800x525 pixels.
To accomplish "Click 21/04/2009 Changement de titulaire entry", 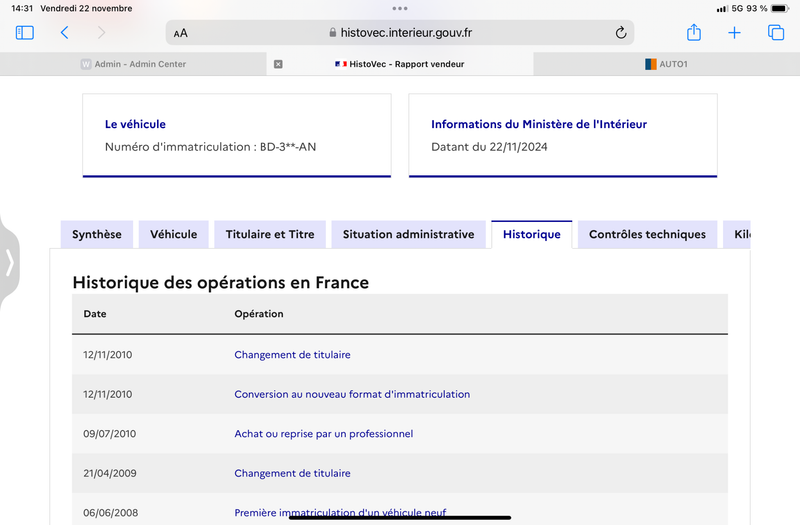I will (x=292, y=473).
